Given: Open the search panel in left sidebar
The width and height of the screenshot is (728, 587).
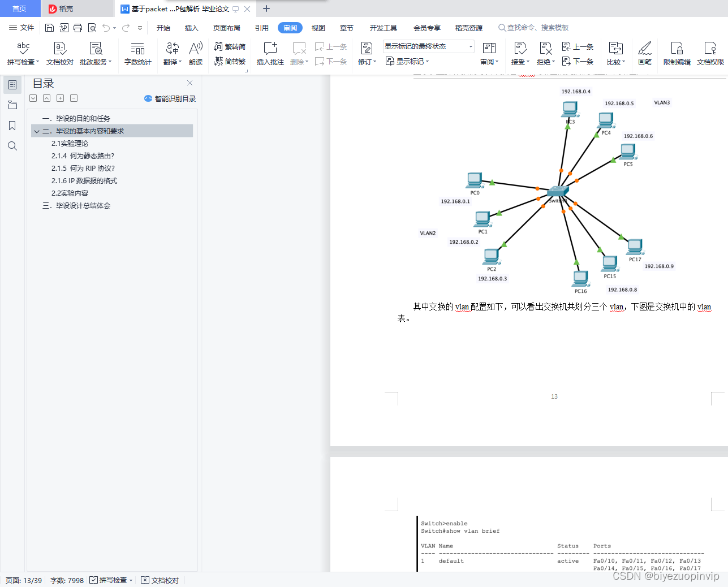Looking at the screenshot, I should coord(12,145).
